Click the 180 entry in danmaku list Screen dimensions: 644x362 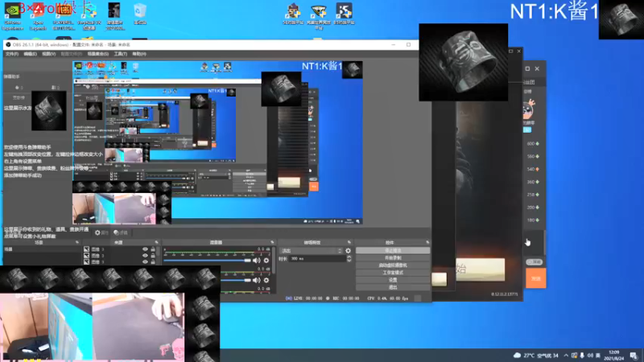(533, 220)
